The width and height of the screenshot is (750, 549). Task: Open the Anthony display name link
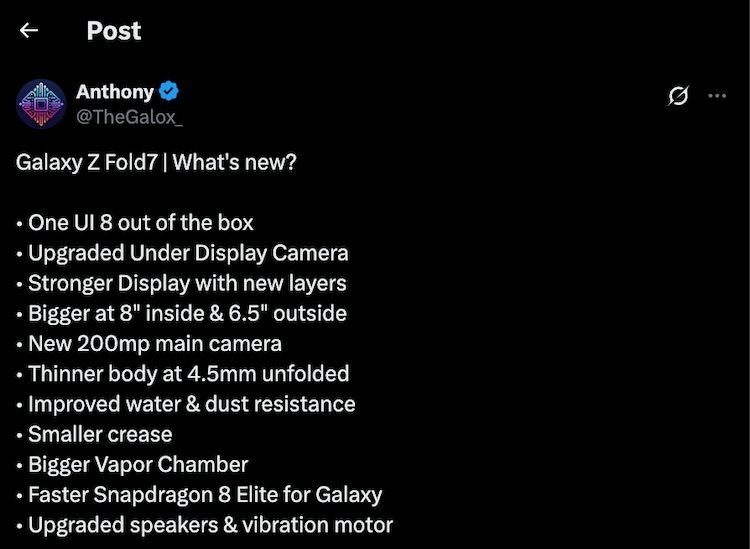115,92
